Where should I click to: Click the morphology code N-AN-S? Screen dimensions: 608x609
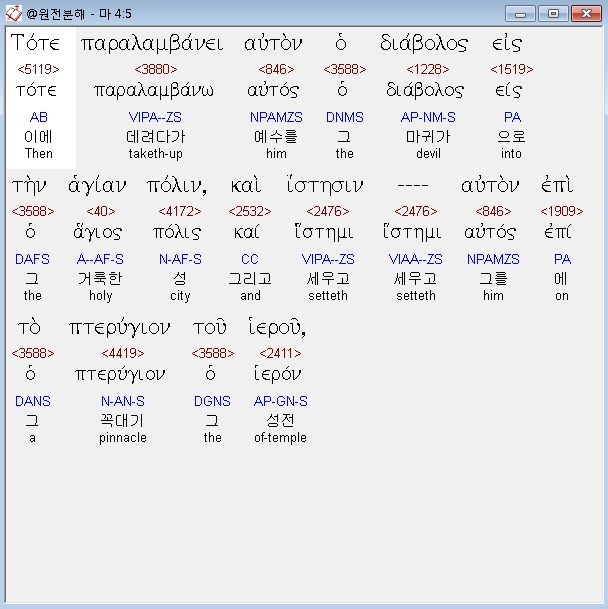pyautogui.click(x=123, y=401)
